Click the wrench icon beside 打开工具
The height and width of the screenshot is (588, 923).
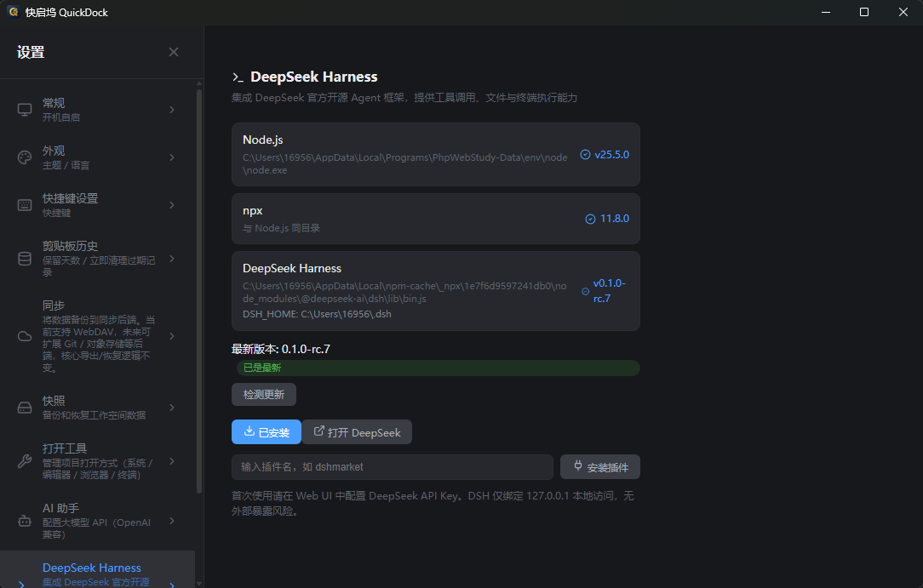[x=25, y=461]
